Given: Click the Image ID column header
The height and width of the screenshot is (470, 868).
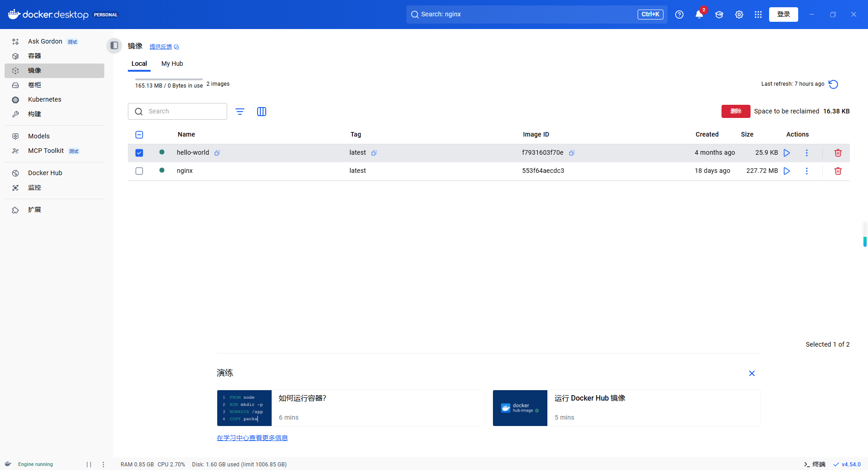Looking at the screenshot, I should 536,134.
